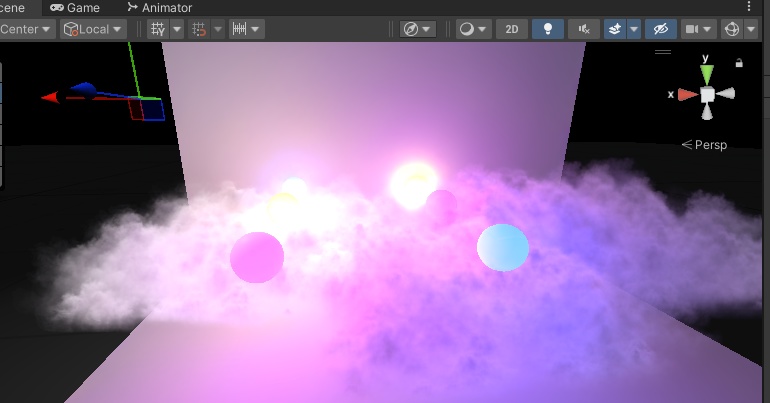Image resolution: width=770 pixels, height=403 pixels.
Task: Click the green Y axis cone on orientation gizmo
Action: tap(707, 75)
